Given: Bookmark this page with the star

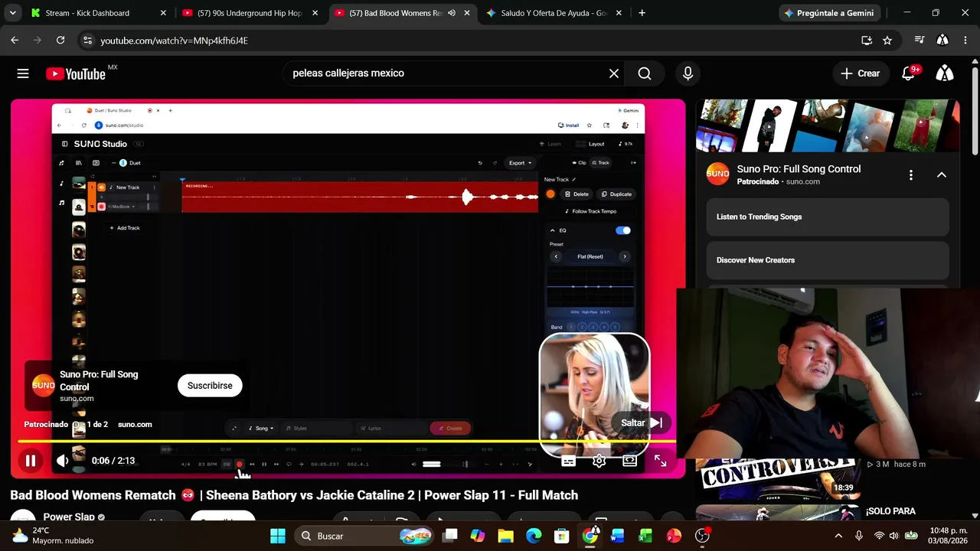Looking at the screenshot, I should [887, 41].
